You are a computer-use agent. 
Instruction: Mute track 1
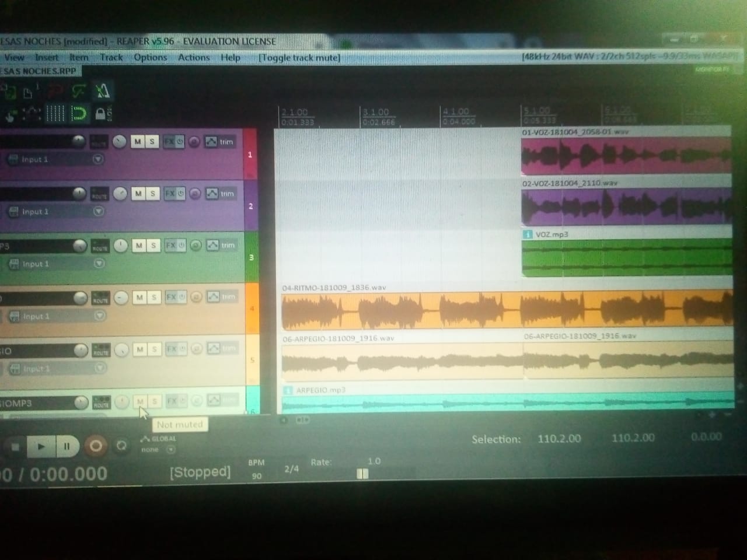(137, 142)
